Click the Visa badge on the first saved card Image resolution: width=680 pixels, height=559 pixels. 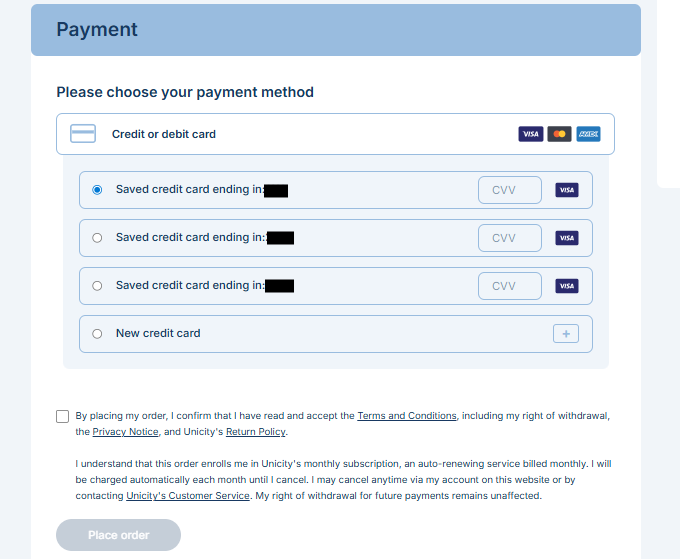567,190
